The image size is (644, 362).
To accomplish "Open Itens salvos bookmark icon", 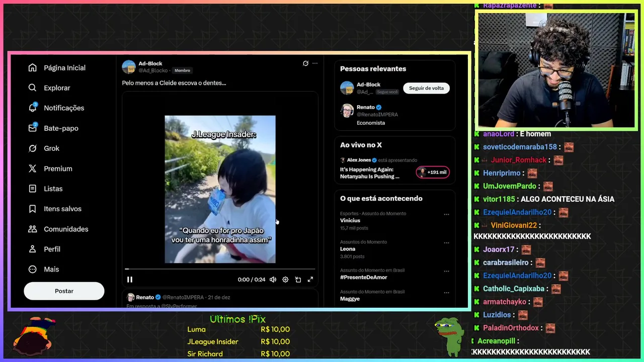I will 32,209.
